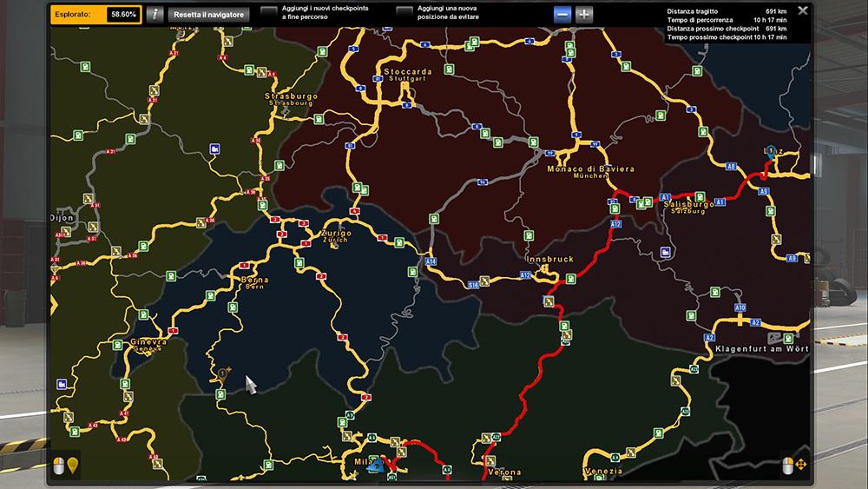Click the mouse-and-pin hint icon at bottom left
This screenshot has height=489, width=868.
point(65,464)
